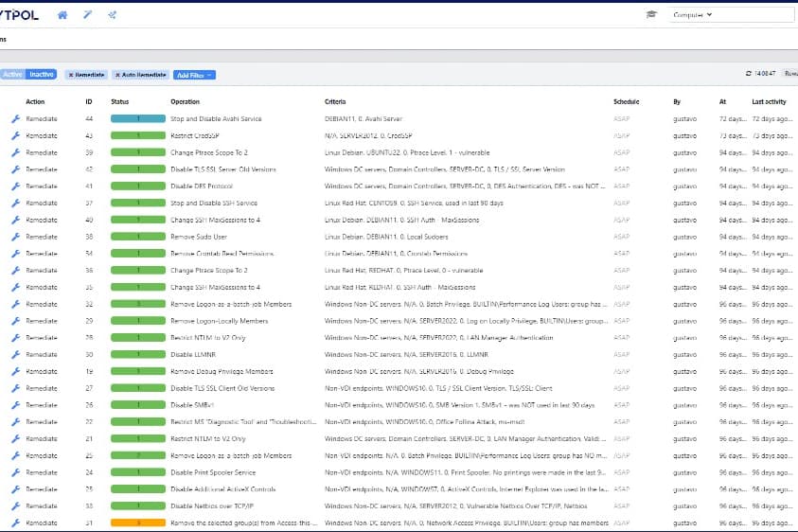Sort by the Status column header
The height and width of the screenshot is (532, 798).
(119, 102)
